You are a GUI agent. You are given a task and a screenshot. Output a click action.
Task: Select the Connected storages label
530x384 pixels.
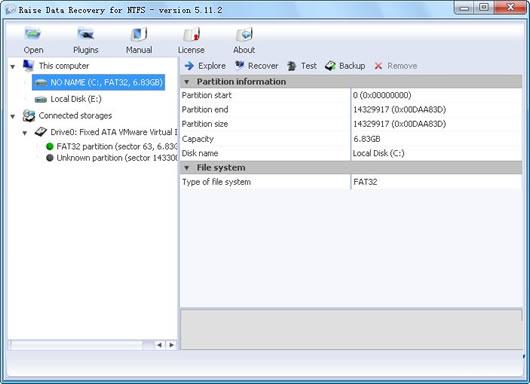click(x=75, y=116)
